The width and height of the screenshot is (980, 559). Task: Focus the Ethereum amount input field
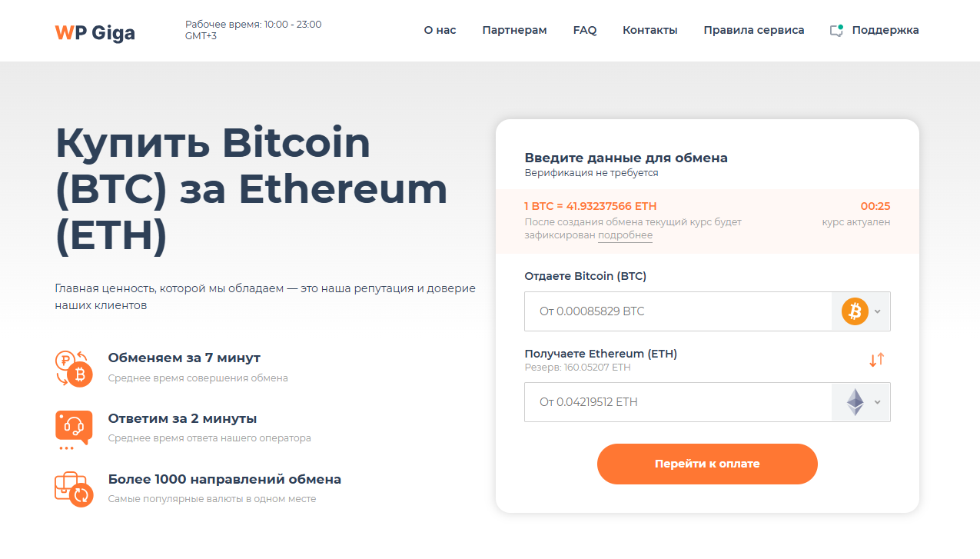coord(678,402)
